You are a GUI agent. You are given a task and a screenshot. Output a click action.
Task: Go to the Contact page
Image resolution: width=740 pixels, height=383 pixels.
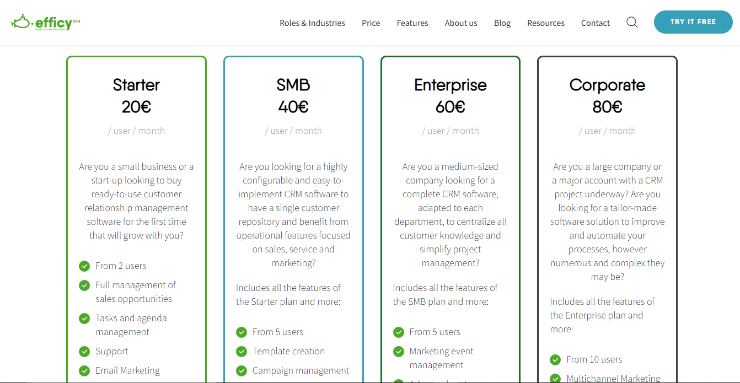tap(596, 23)
